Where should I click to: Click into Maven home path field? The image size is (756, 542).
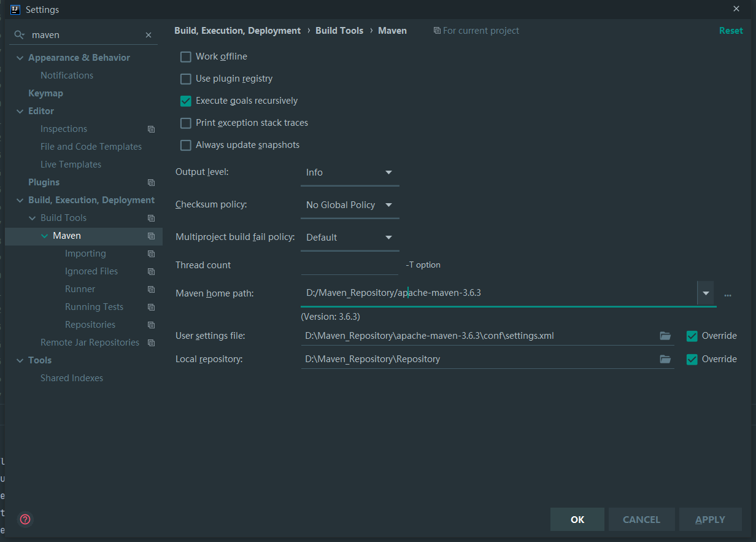(498, 293)
